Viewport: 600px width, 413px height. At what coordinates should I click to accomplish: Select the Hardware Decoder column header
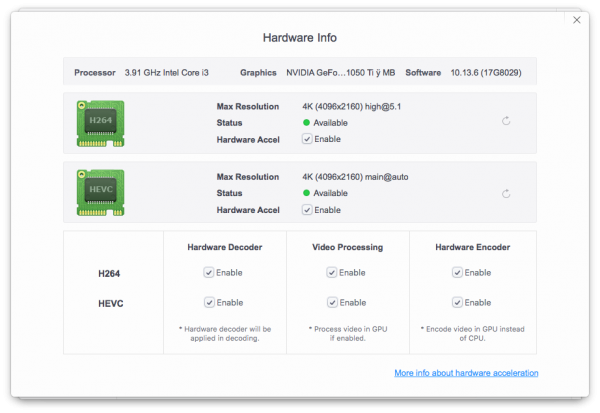[x=225, y=247]
